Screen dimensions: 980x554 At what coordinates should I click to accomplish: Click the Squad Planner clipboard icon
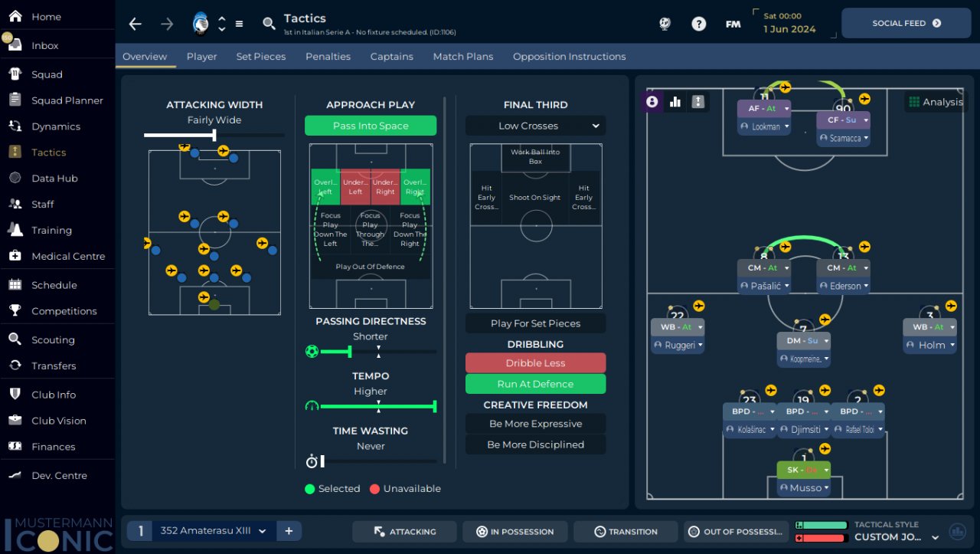tap(15, 100)
